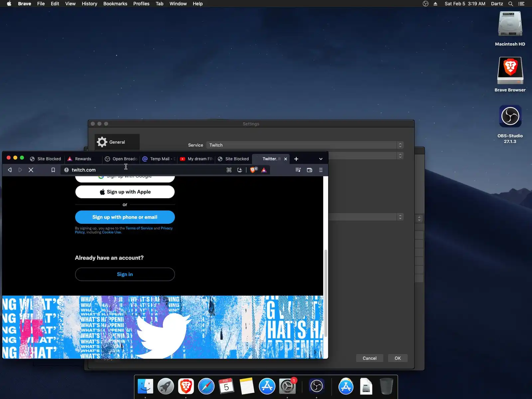Viewport: 532px width, 399px height.
Task: Bookmark this page with the bookmark icon
Action: click(x=53, y=170)
